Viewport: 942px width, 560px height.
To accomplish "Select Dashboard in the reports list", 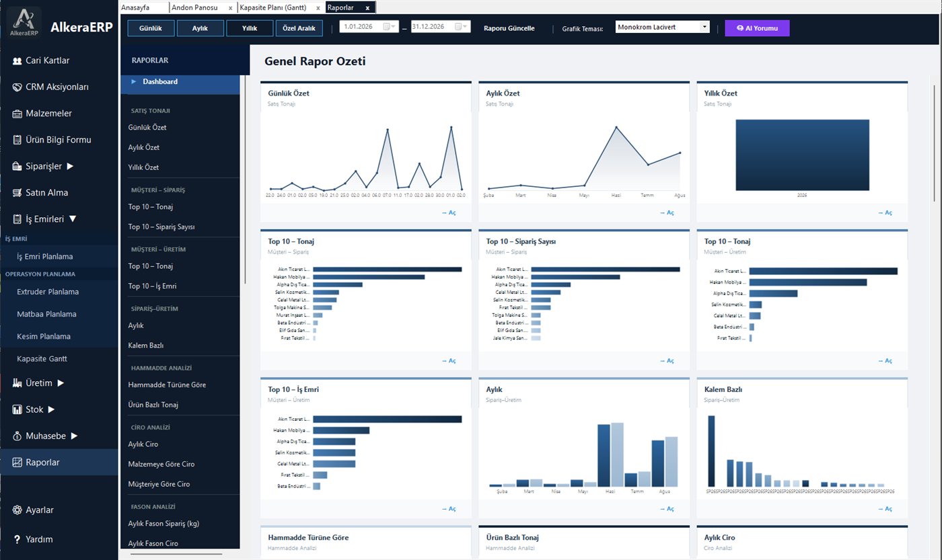I will tap(180, 81).
